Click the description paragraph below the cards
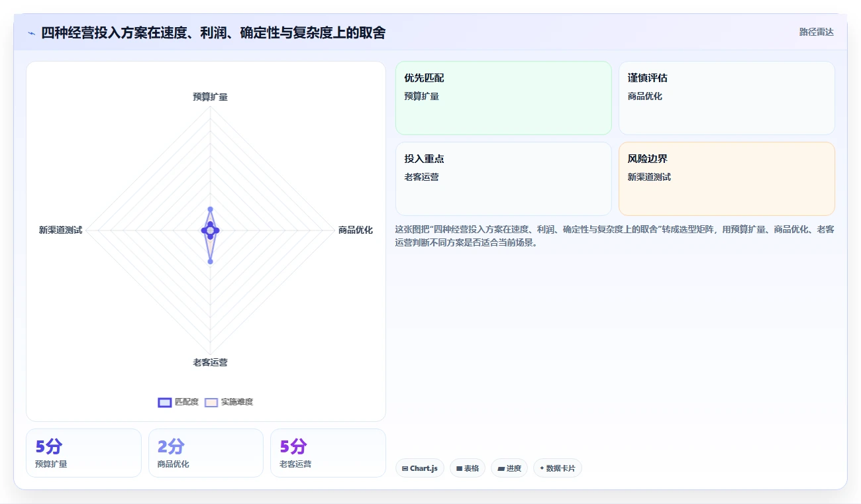 615,236
